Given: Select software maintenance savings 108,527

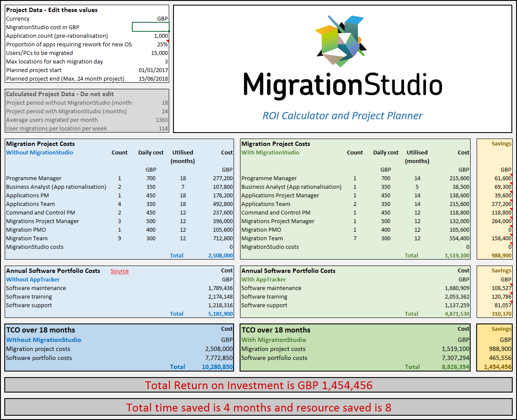Looking at the screenshot, I should point(502,288).
